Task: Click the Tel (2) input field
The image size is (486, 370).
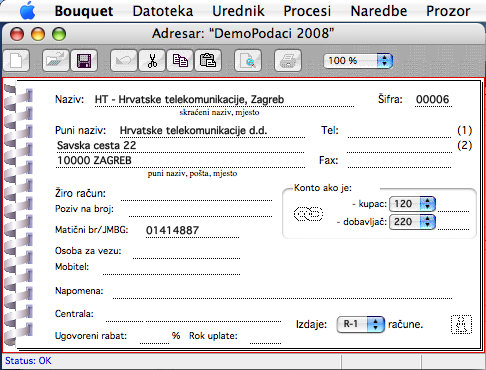Action: [x=399, y=146]
